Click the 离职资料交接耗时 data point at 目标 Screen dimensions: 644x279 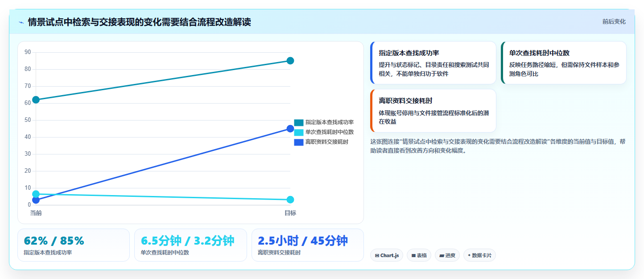(290, 129)
